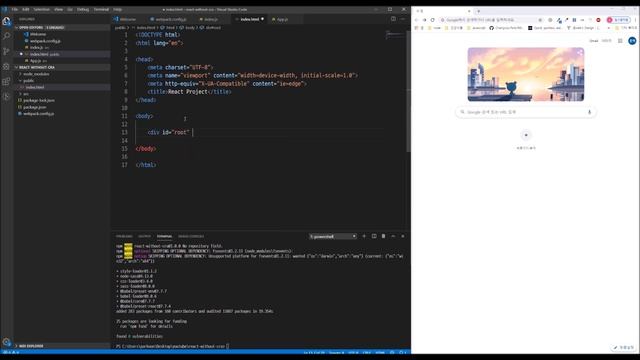
Task: Open package-lock.json in the explorer tree
Action: pyautogui.click(x=39, y=100)
